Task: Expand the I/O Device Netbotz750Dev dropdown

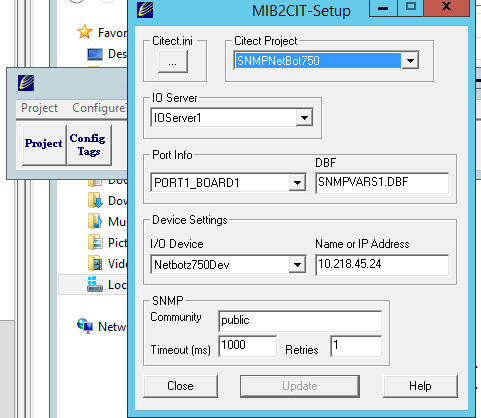Action: pos(297,265)
